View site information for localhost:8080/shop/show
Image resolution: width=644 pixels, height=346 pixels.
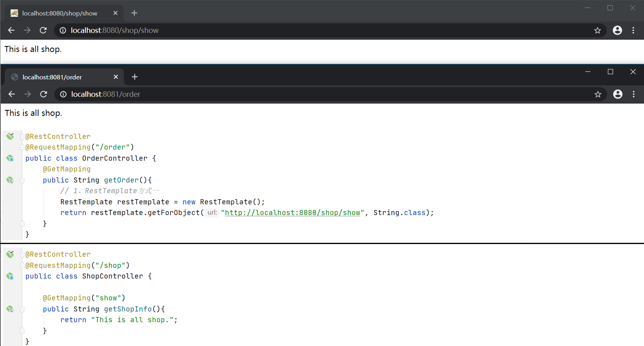tap(63, 30)
